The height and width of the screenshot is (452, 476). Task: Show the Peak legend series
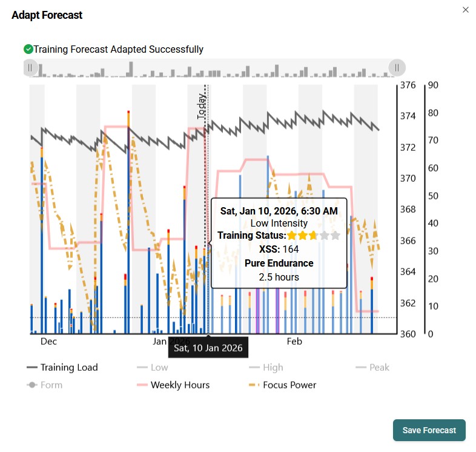click(372, 367)
